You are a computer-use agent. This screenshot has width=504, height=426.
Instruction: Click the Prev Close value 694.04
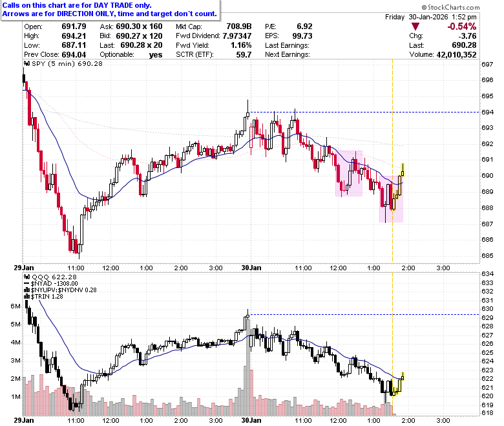coord(74,54)
